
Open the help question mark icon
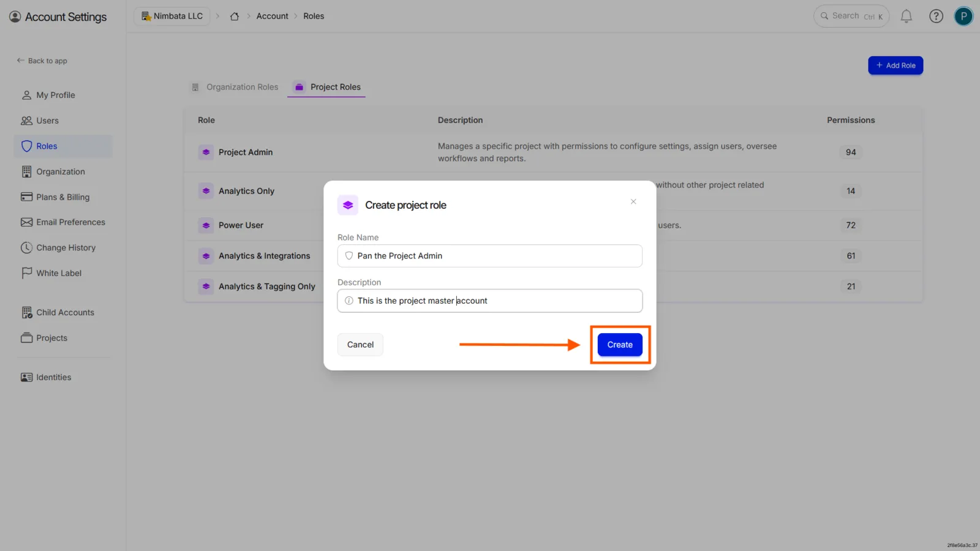click(x=936, y=17)
